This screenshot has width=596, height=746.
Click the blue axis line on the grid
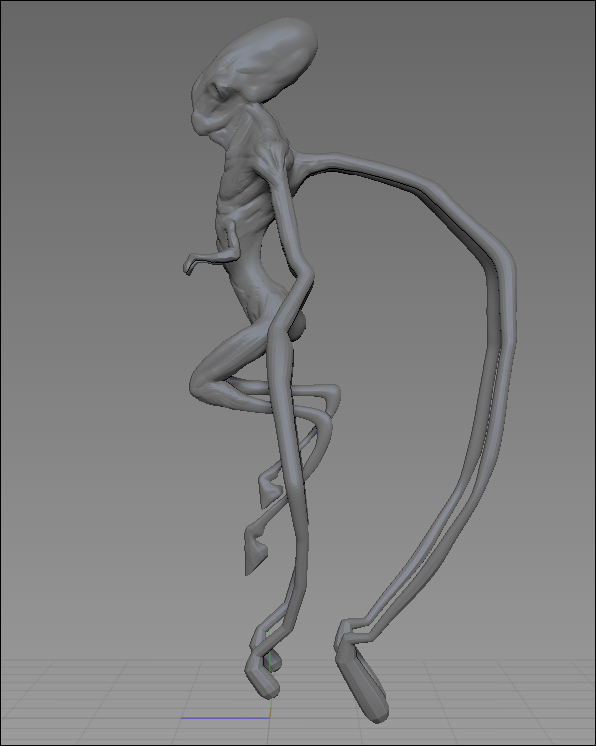225,718
